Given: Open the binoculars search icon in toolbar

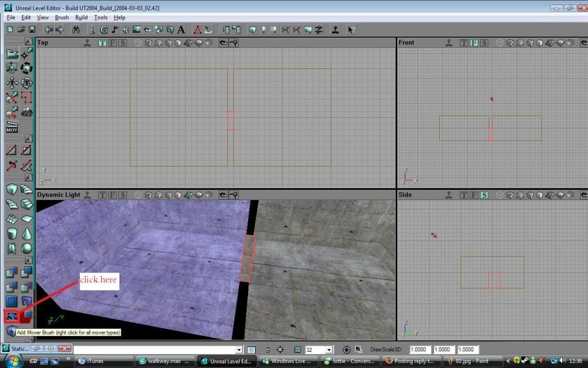Looking at the screenshot, I should tap(76, 29).
